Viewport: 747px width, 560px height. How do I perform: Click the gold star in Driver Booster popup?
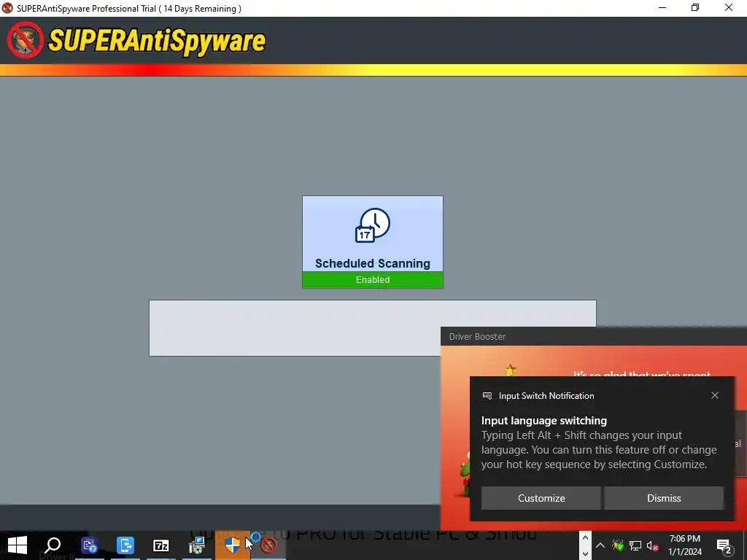coord(510,370)
